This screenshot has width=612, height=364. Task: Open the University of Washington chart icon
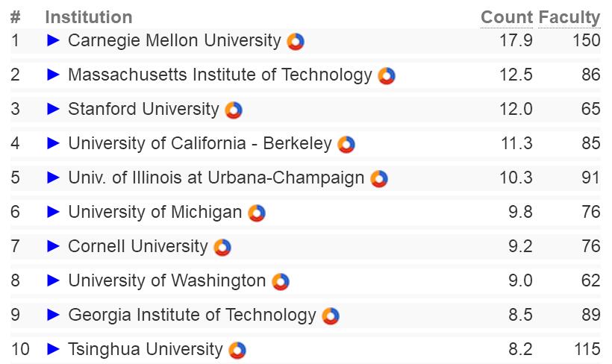(x=281, y=282)
